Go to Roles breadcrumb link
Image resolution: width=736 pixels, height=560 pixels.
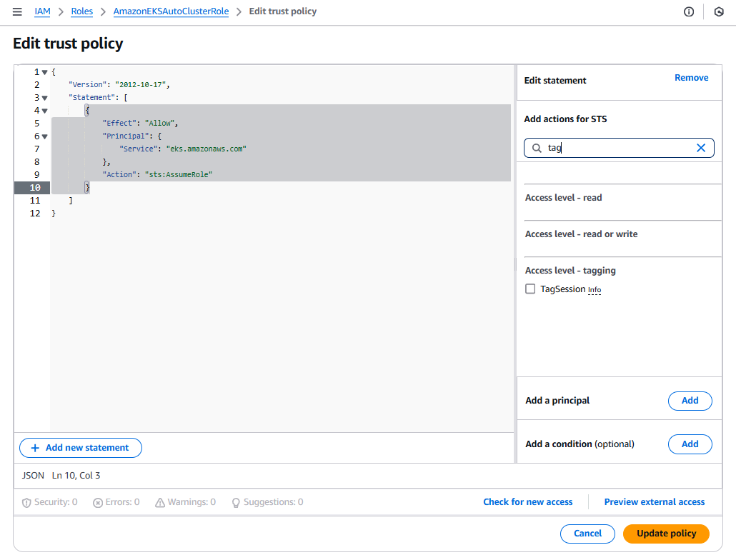[x=81, y=11]
